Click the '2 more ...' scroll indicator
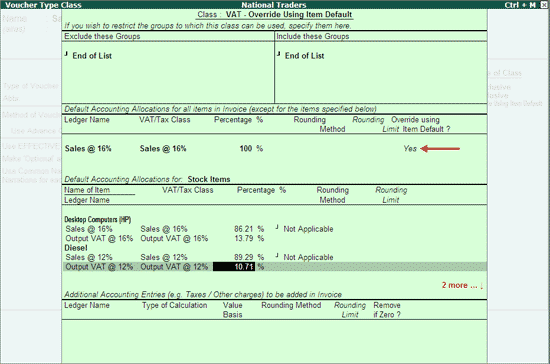The image size is (550, 364). [x=462, y=285]
